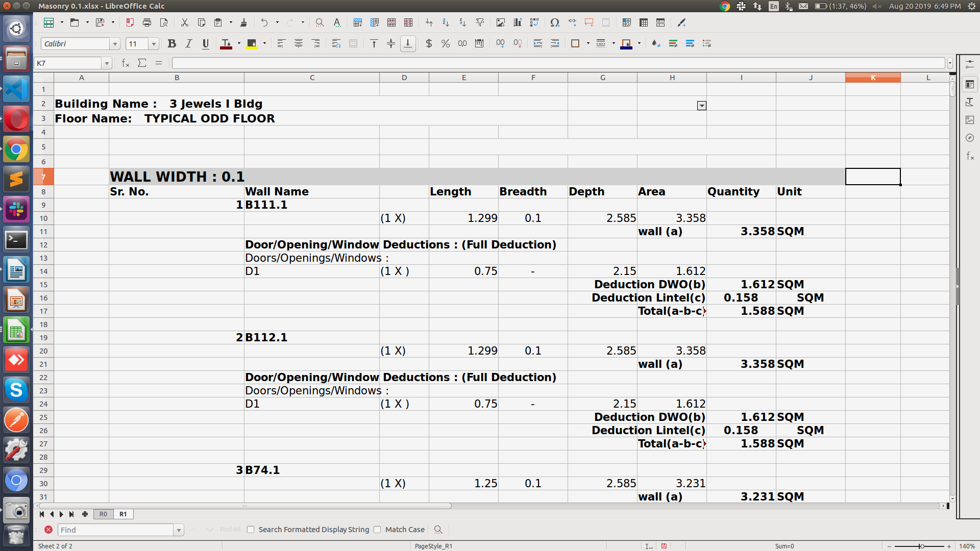Close the Find toolbar
Viewport: 980px width, 551px height.
point(48,530)
